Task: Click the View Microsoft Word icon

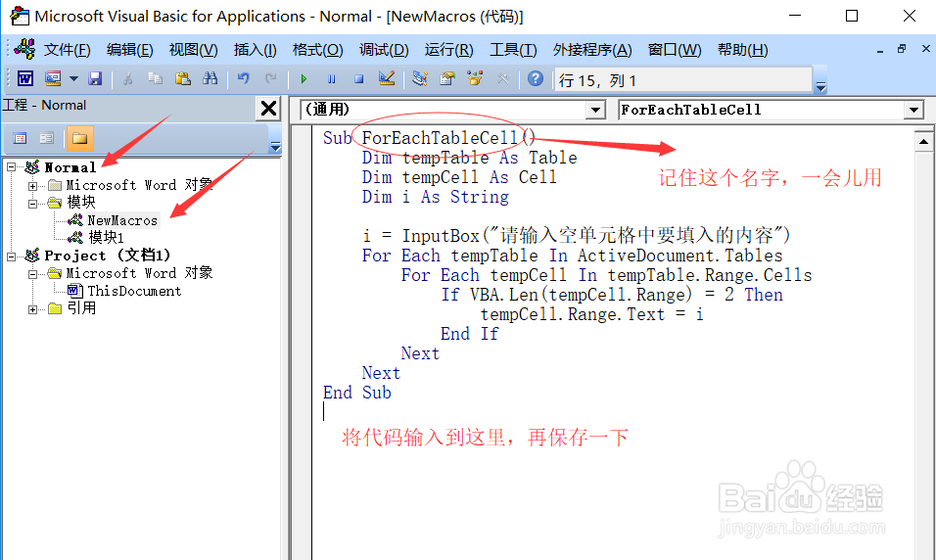Action: pyautogui.click(x=25, y=78)
